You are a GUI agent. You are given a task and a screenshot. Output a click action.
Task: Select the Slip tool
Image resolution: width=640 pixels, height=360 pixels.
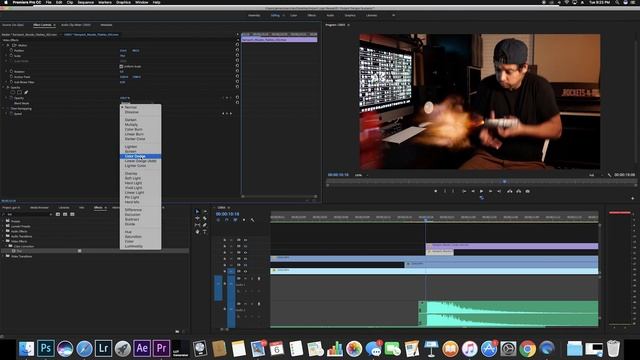click(x=198, y=225)
